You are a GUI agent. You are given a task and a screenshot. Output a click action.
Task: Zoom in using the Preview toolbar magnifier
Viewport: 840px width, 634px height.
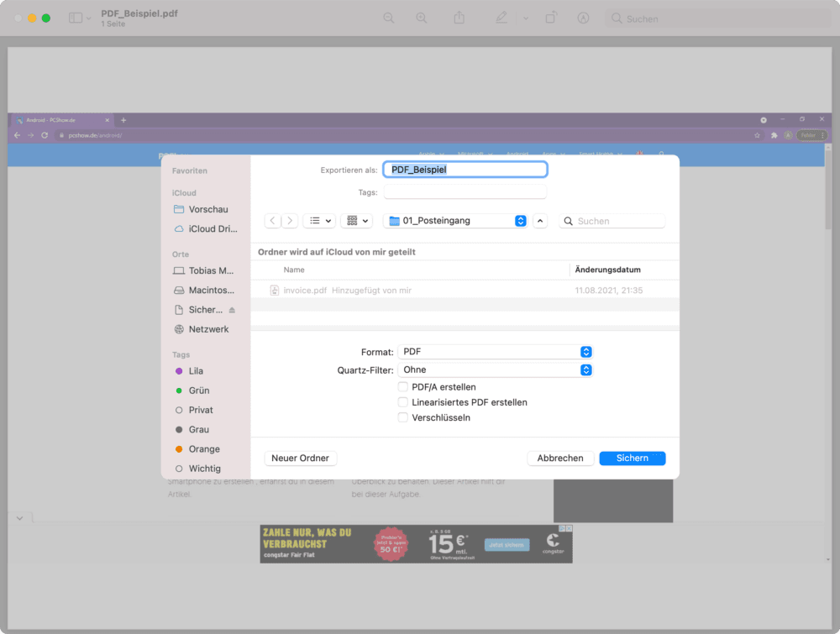pos(422,18)
